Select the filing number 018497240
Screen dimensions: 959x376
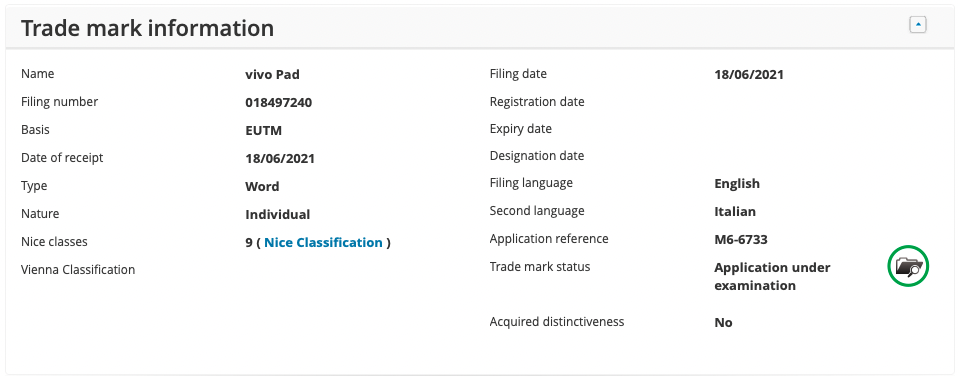click(x=278, y=103)
